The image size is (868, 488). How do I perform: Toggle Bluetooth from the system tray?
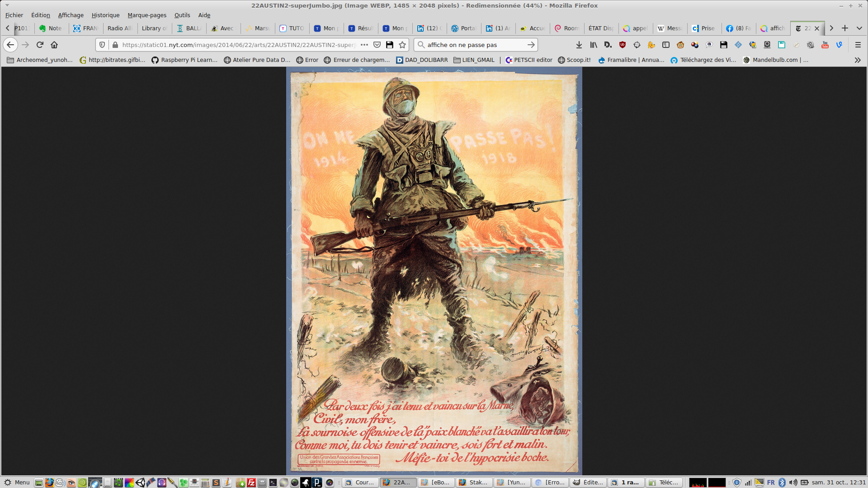tap(782, 482)
